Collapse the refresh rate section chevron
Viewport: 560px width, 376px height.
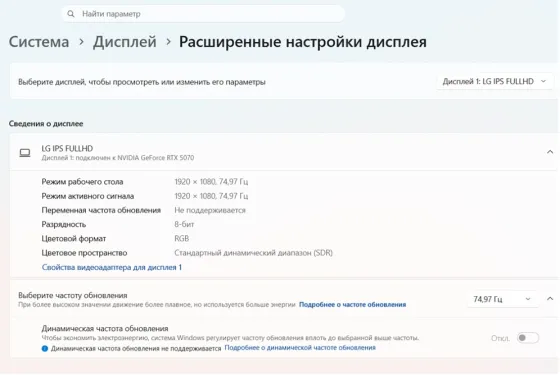[550, 299]
